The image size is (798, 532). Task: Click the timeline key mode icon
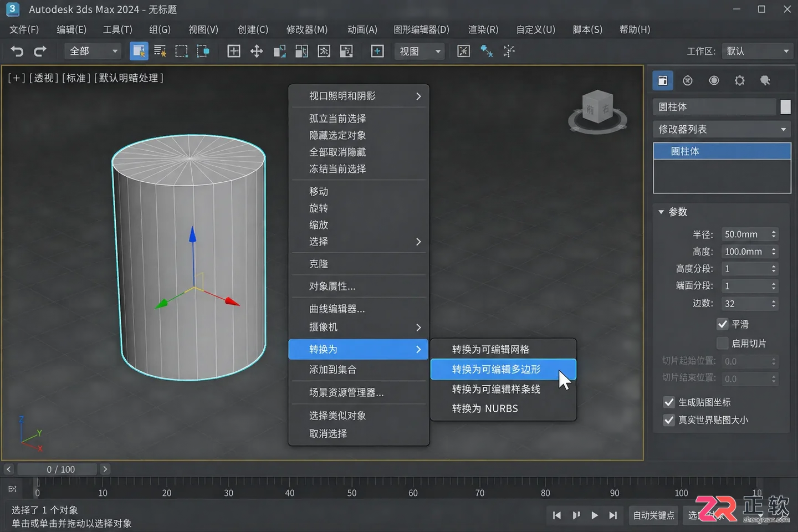click(x=12, y=489)
